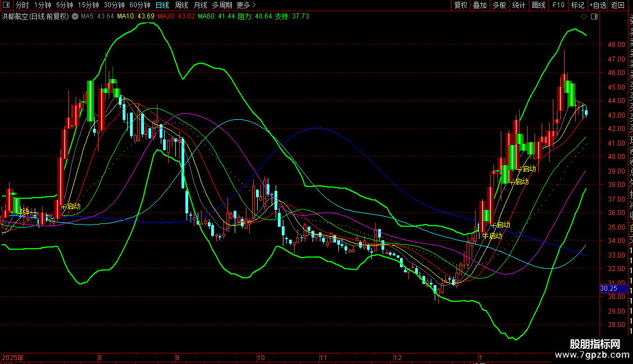Click the 复权 adjustment button
The width and height of the screenshot is (633, 364).
(460, 5)
